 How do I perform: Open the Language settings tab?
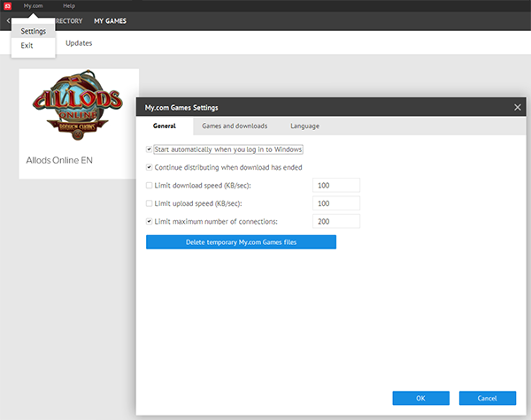(304, 126)
